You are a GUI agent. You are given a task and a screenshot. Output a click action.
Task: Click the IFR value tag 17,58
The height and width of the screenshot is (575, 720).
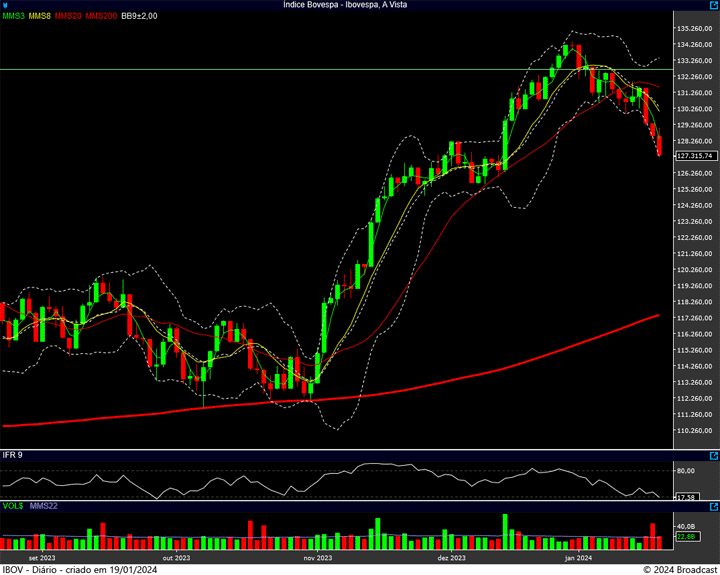click(686, 497)
